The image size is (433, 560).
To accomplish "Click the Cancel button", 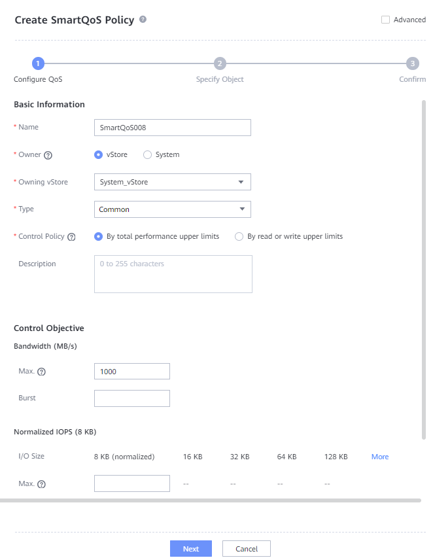I will click(x=247, y=549).
